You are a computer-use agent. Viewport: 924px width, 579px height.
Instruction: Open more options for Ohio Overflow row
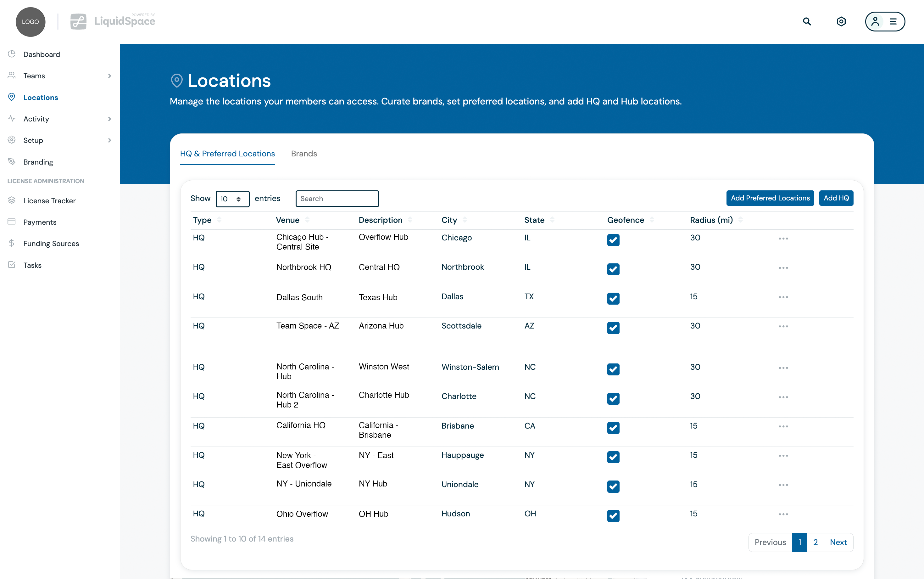(x=783, y=514)
